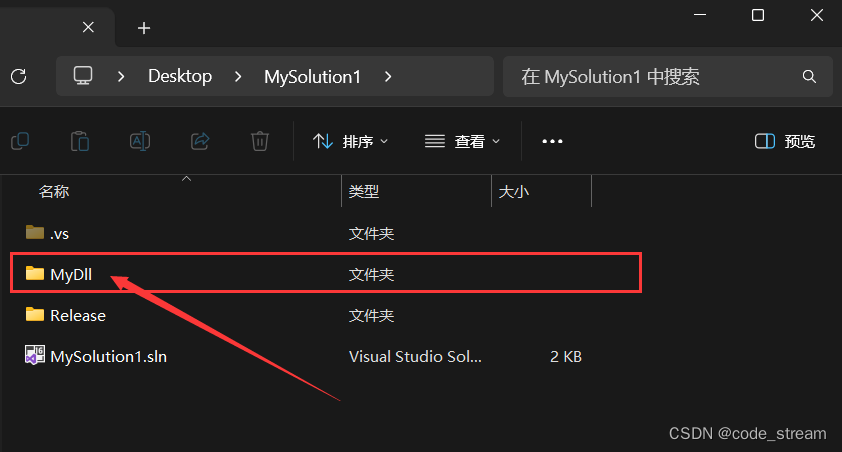
Task: Expand chevron after MySolution1 in path
Action: (x=388, y=77)
